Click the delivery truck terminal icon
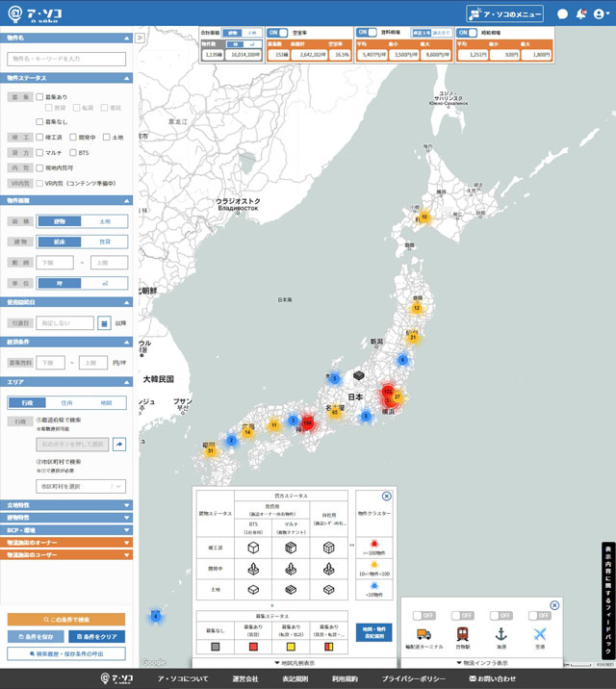This screenshot has height=689, width=616. [x=423, y=634]
